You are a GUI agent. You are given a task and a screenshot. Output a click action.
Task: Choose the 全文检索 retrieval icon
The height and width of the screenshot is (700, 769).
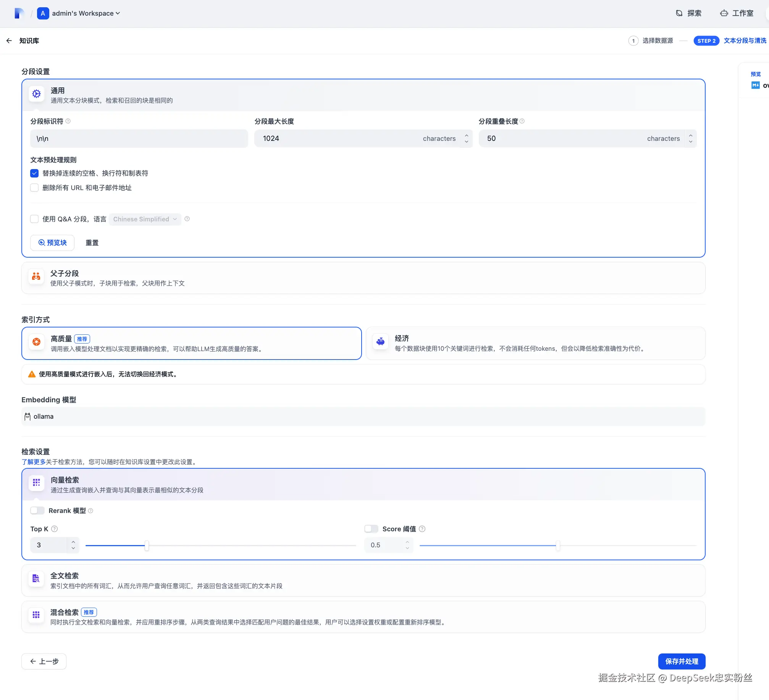pyautogui.click(x=36, y=579)
